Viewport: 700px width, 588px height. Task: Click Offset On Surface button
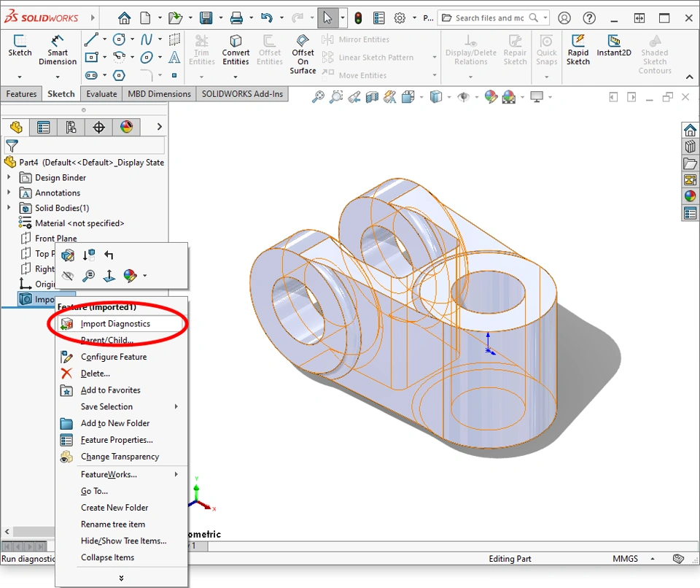(303, 54)
